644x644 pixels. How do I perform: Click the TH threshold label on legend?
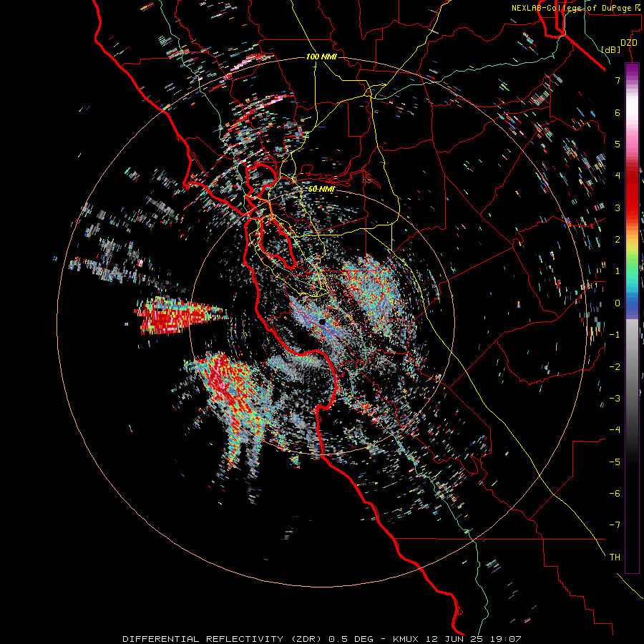click(615, 557)
